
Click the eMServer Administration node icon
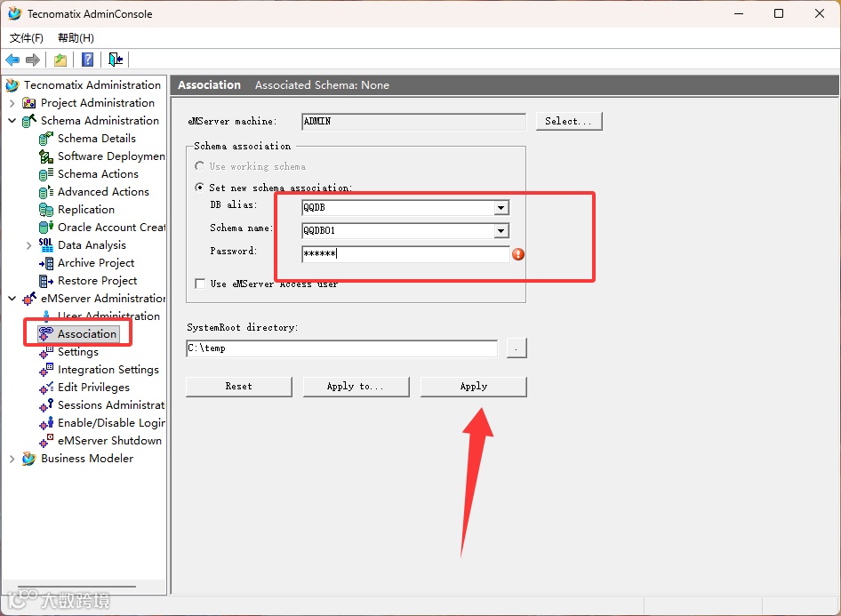(x=29, y=299)
